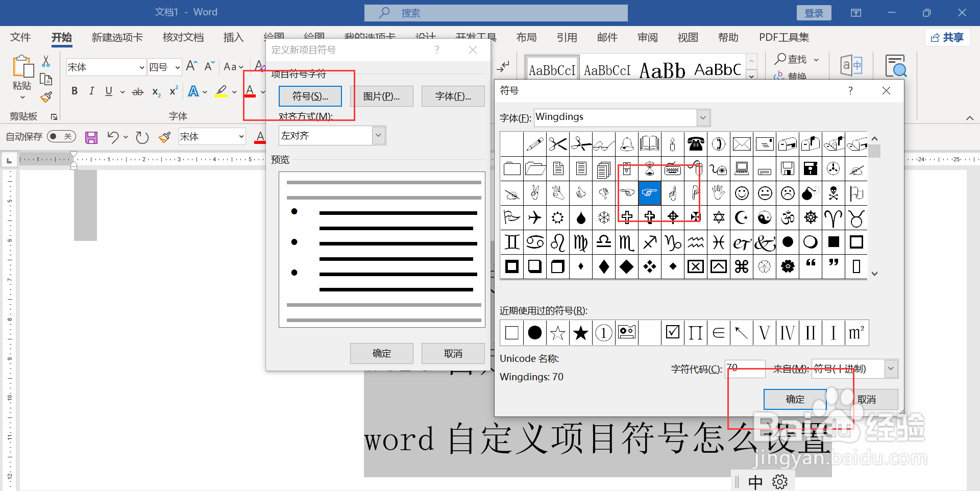Click the Redo circular arrow icon
Image resolution: width=980 pixels, height=491 pixels.
click(x=142, y=137)
